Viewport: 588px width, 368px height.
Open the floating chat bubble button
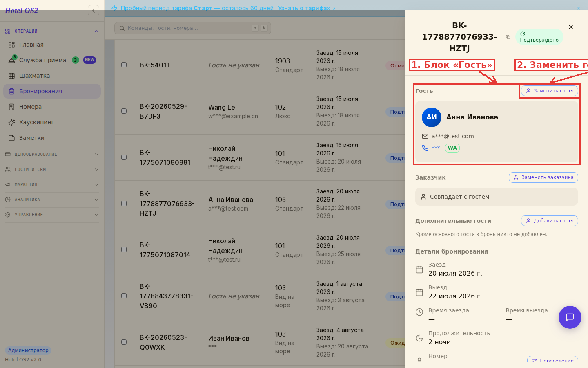click(x=570, y=317)
